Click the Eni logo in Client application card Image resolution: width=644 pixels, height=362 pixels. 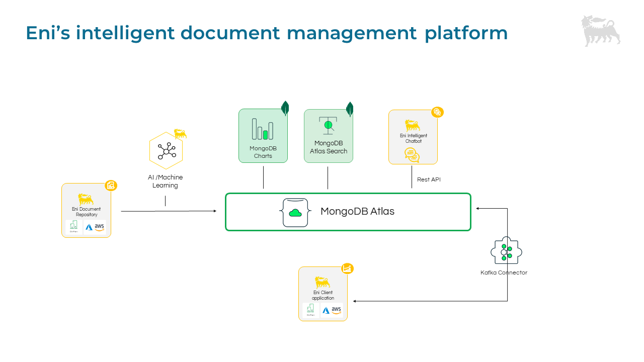point(323,283)
